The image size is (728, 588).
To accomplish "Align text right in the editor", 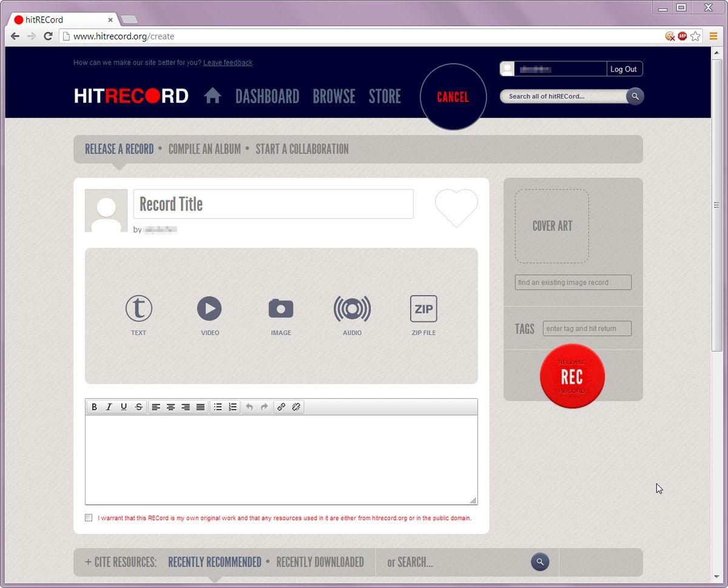I will tap(186, 407).
